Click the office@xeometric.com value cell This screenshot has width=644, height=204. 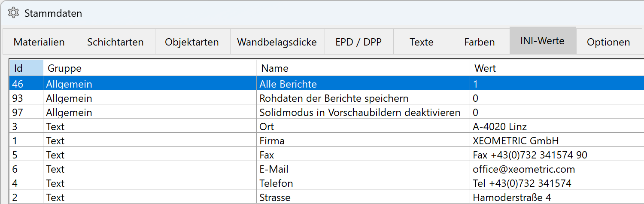pos(557,168)
